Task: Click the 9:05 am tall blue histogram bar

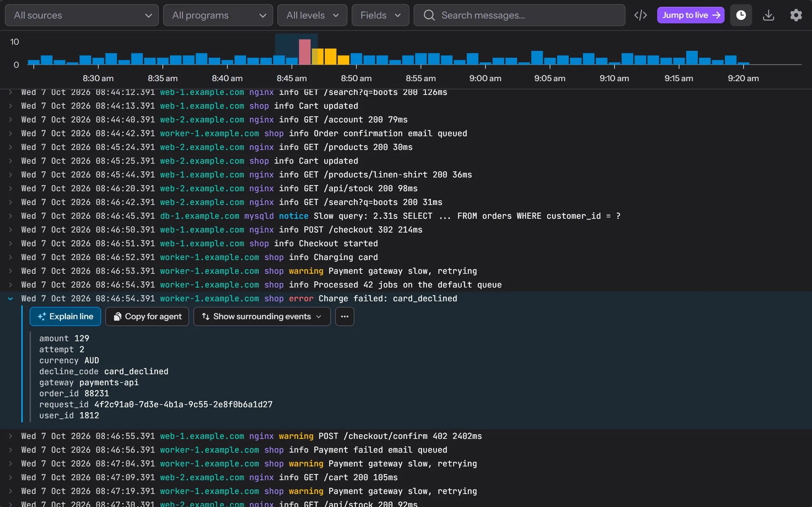Action: 537,58
